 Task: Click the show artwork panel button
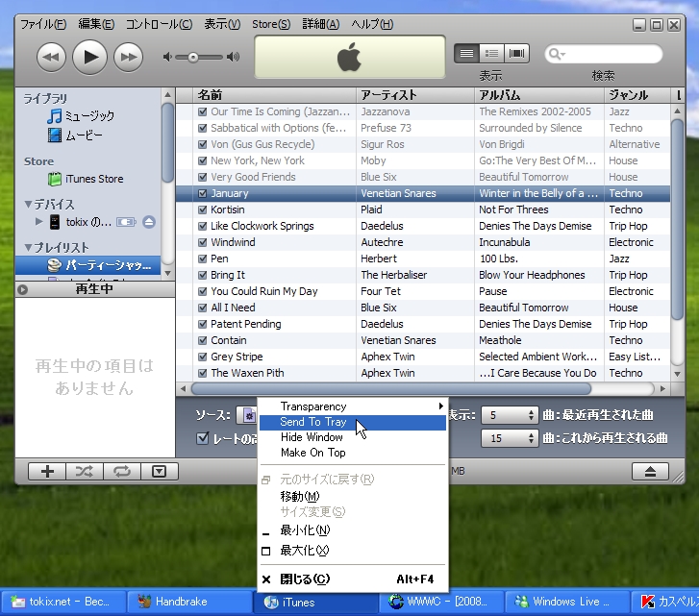(160, 471)
